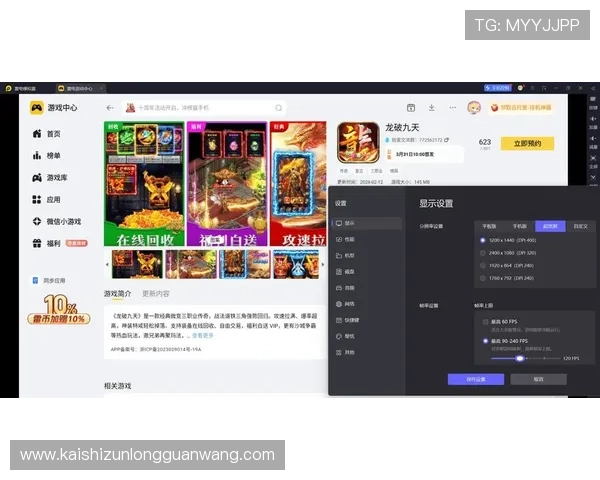Click the 保存设置 save settings button
The image size is (600, 480).
click(476, 379)
